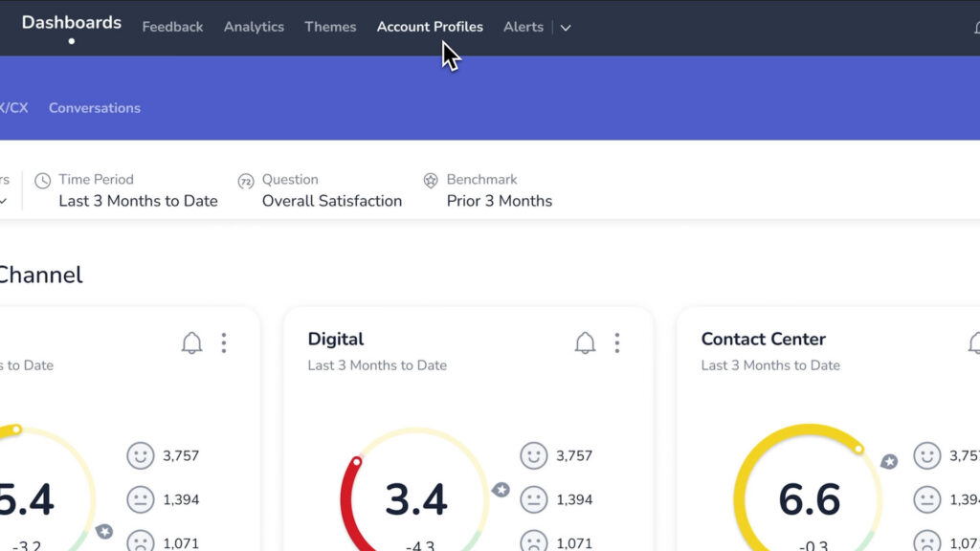Open the Analytics tab
Viewport: 980px width, 551px height.
point(254,27)
